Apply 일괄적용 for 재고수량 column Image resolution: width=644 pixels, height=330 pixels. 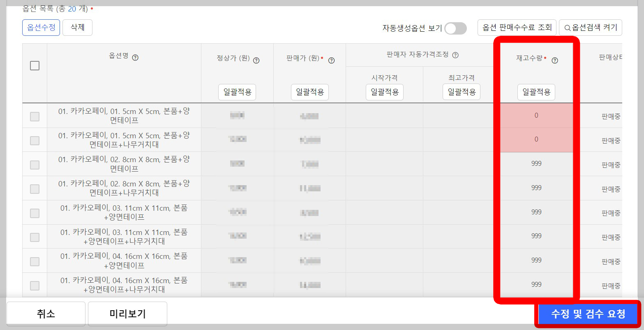tap(536, 92)
